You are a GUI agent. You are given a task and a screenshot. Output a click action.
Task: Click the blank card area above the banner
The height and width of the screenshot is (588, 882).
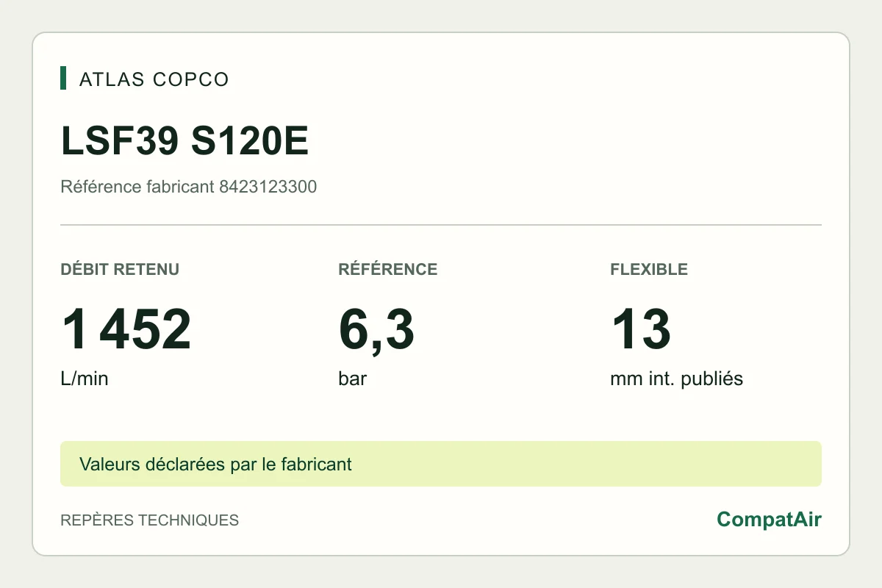click(x=441, y=416)
